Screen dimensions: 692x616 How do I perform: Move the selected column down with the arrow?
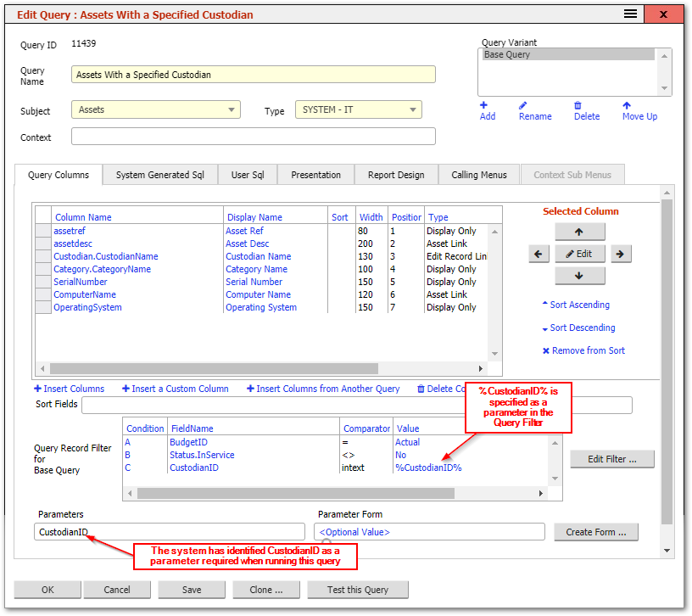tap(580, 274)
